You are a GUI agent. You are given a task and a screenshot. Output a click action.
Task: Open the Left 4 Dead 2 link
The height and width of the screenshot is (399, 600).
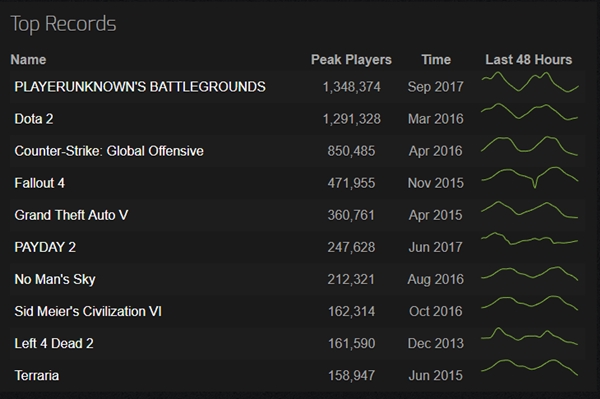pyautogui.click(x=54, y=344)
